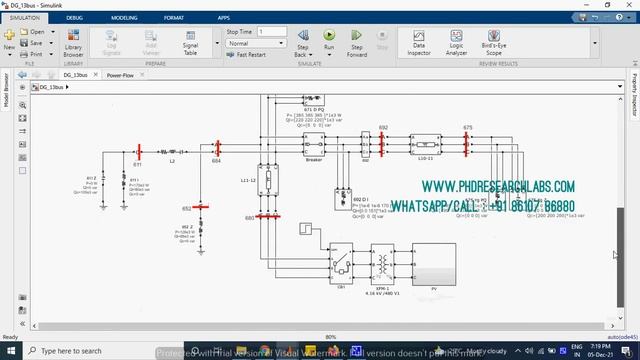Click the Step Forward button
640x360 pixels.
[357, 43]
